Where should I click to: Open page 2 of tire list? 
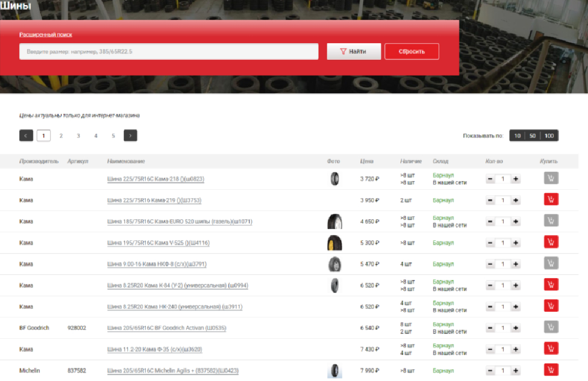pyautogui.click(x=61, y=135)
